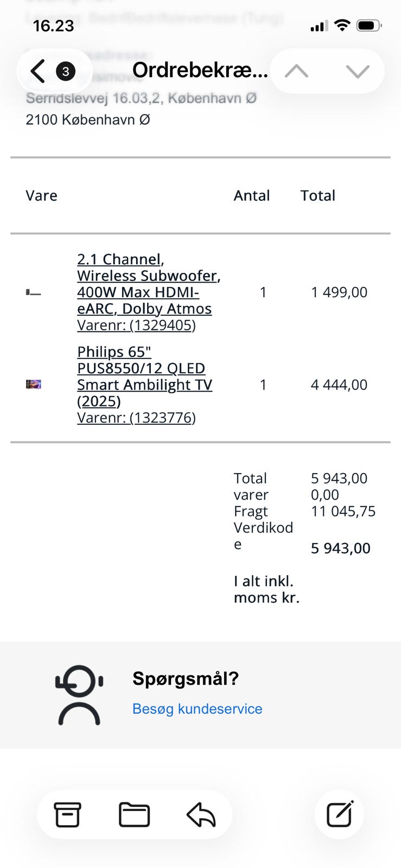
Task: Tap the battery indicator in status bar
Action: (369, 25)
